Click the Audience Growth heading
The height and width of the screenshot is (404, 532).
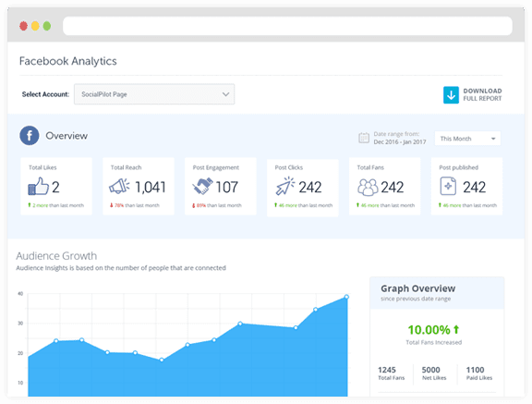[56, 256]
